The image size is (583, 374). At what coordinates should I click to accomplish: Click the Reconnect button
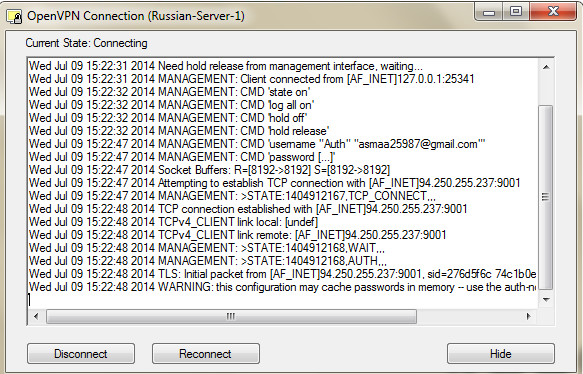point(206,354)
